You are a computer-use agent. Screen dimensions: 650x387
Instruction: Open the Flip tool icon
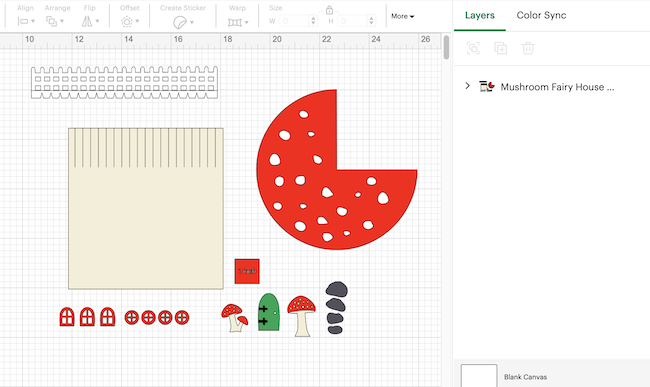pyautogui.click(x=87, y=21)
